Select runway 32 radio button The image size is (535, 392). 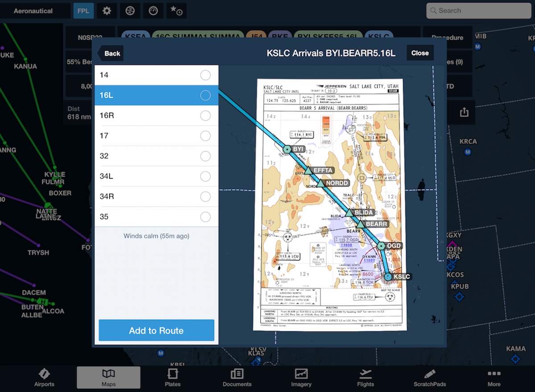pos(206,156)
